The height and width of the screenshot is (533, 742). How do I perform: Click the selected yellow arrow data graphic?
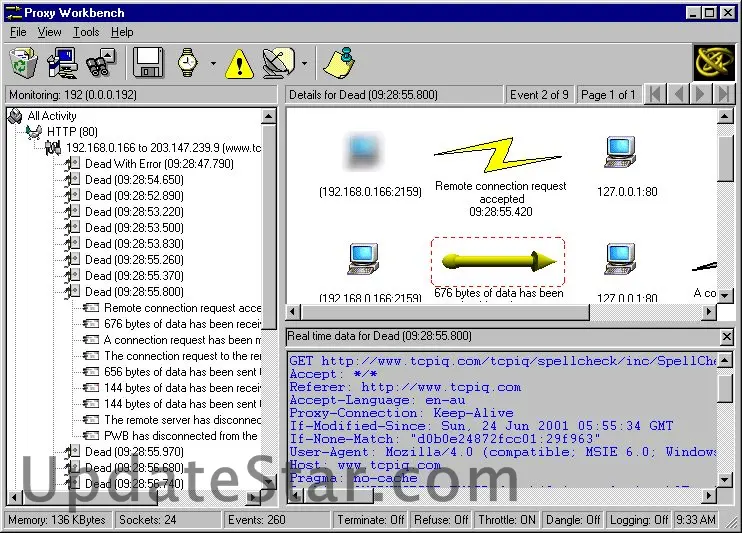pos(498,262)
